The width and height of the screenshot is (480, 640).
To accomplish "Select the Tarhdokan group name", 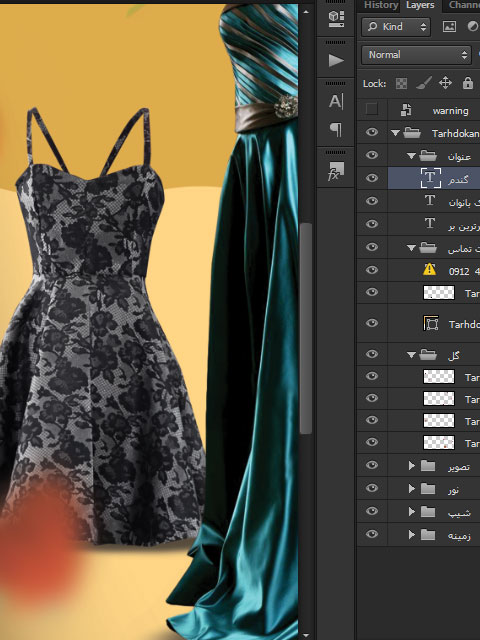I will (x=456, y=133).
